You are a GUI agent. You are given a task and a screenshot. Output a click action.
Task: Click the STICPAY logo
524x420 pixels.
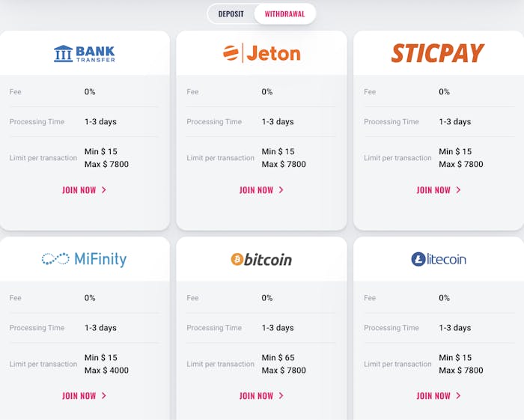pyautogui.click(x=438, y=53)
